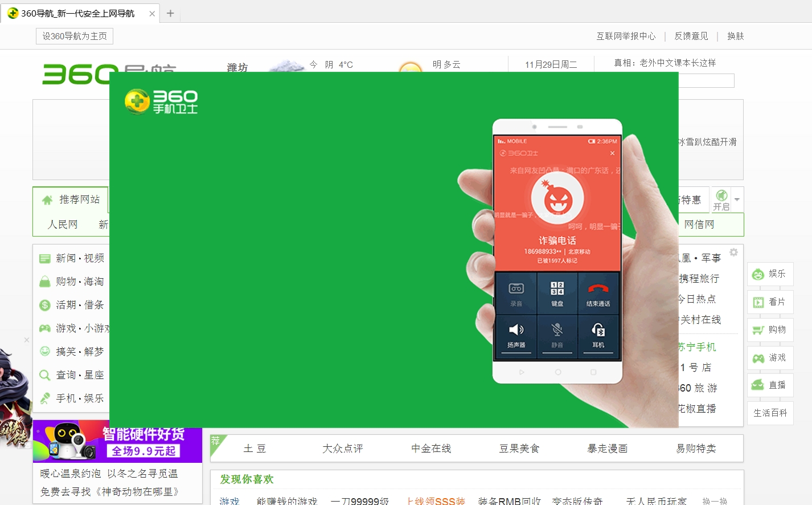The width and height of the screenshot is (812, 505).
Task: Expand the dropdown arrow next to 开启
Action: point(737,200)
